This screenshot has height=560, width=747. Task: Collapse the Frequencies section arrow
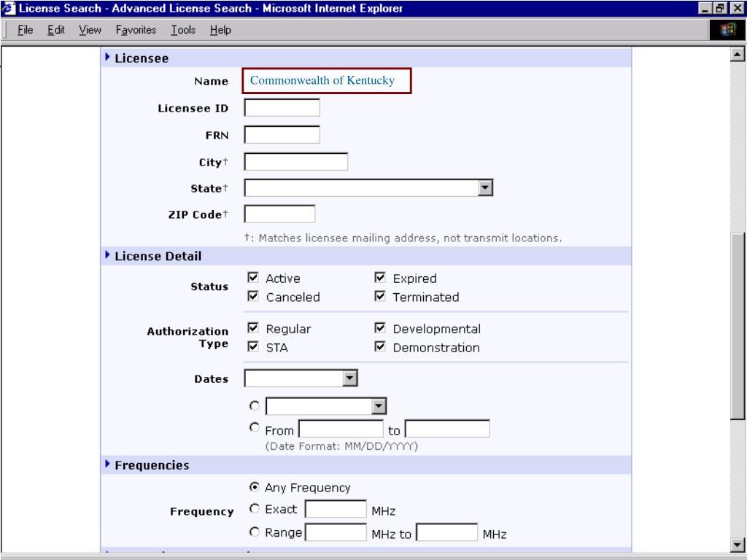coord(107,464)
